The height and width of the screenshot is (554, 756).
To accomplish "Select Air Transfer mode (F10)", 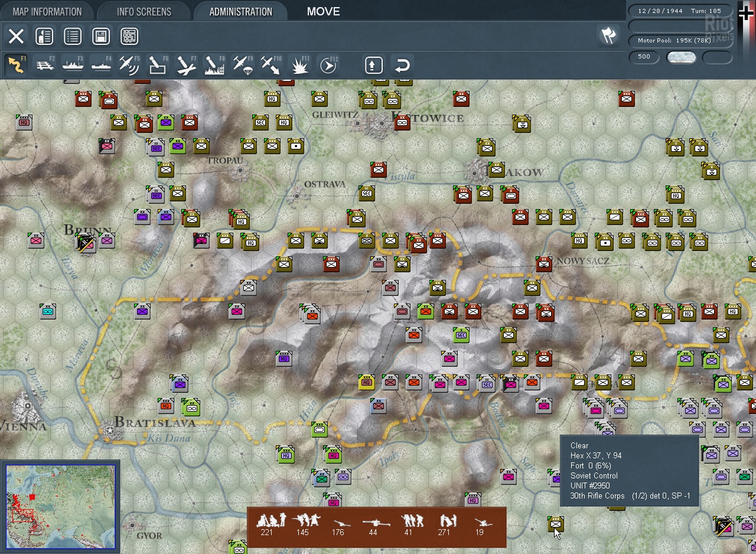I will coord(271,65).
